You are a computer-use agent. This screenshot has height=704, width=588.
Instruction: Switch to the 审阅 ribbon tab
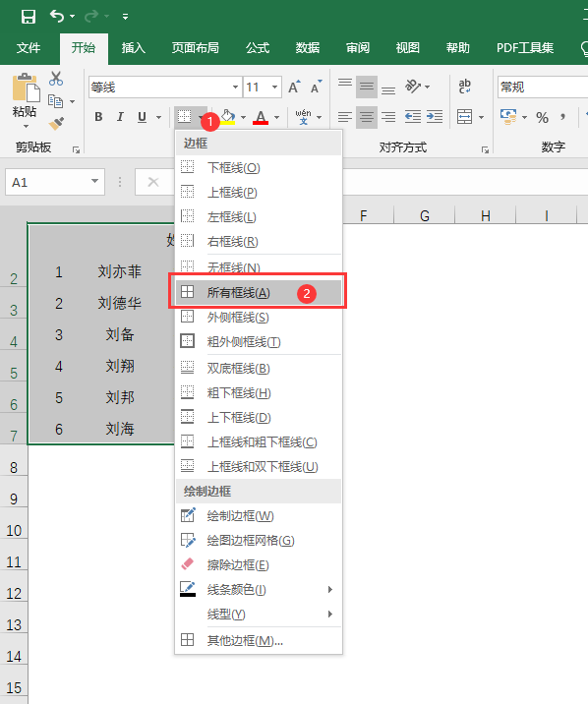pos(358,47)
